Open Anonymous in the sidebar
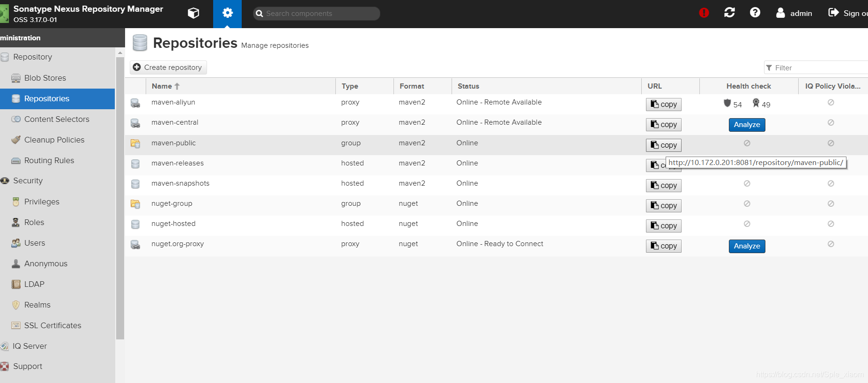This screenshot has width=868, height=383. pyautogui.click(x=57, y=263)
